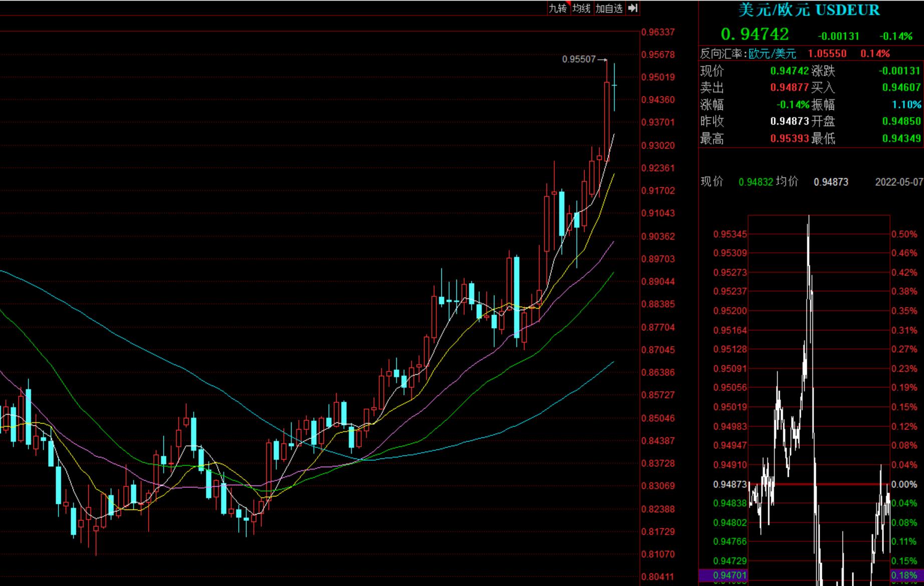924x586 pixels.
Task: Click the 0.18% label on intraday axis
Action: coord(904,575)
